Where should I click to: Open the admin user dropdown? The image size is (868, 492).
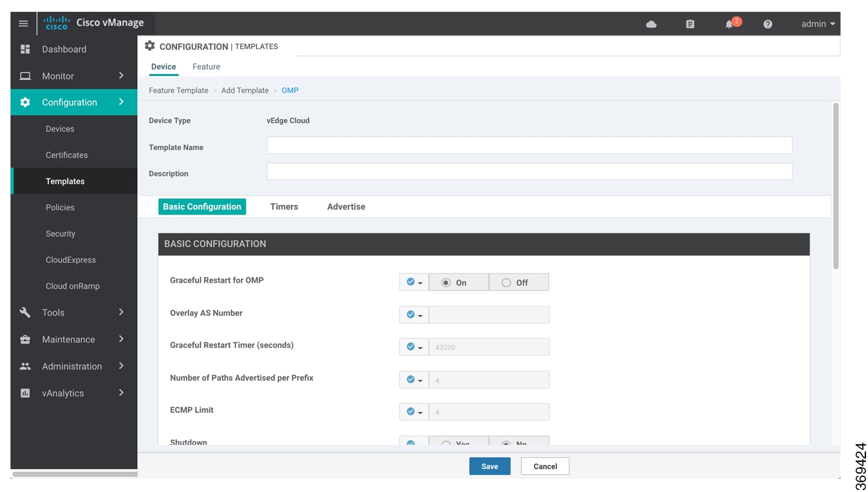point(818,24)
